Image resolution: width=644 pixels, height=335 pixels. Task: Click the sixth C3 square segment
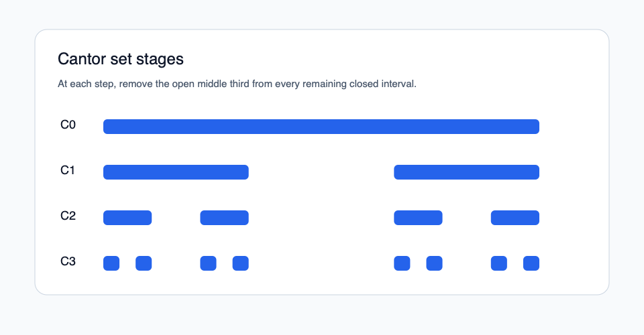click(434, 263)
